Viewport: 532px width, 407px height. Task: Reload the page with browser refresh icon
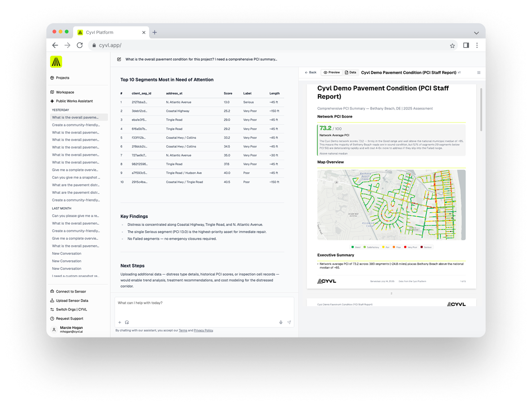click(80, 46)
